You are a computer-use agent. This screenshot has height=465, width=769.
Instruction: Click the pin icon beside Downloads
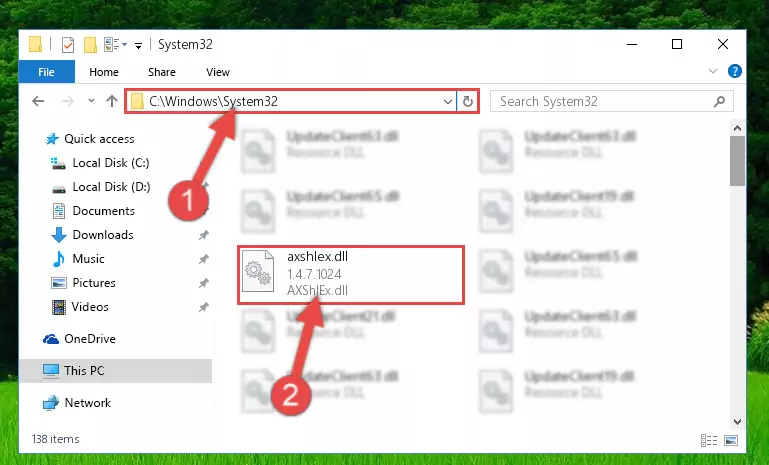click(x=204, y=235)
